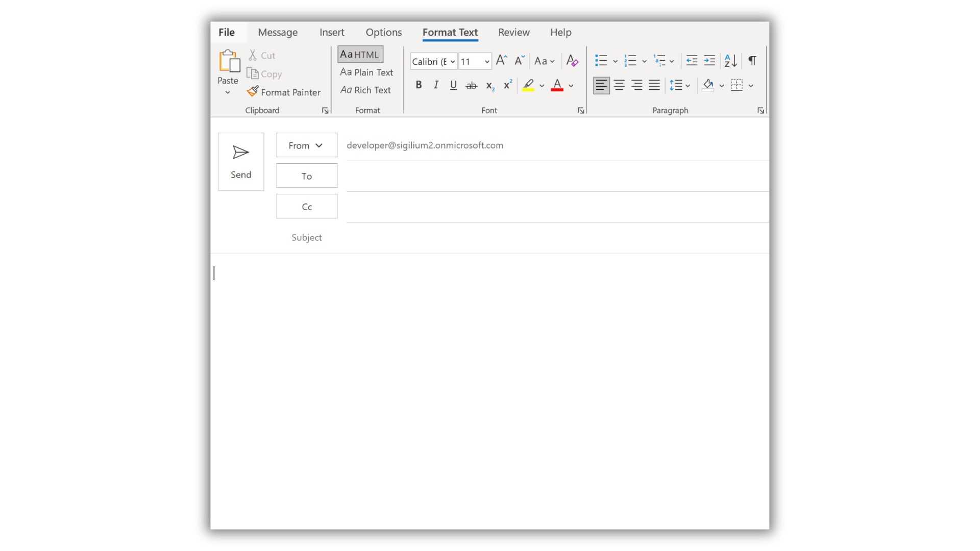Click the Superscript icon
980x551 pixels.
tap(507, 85)
